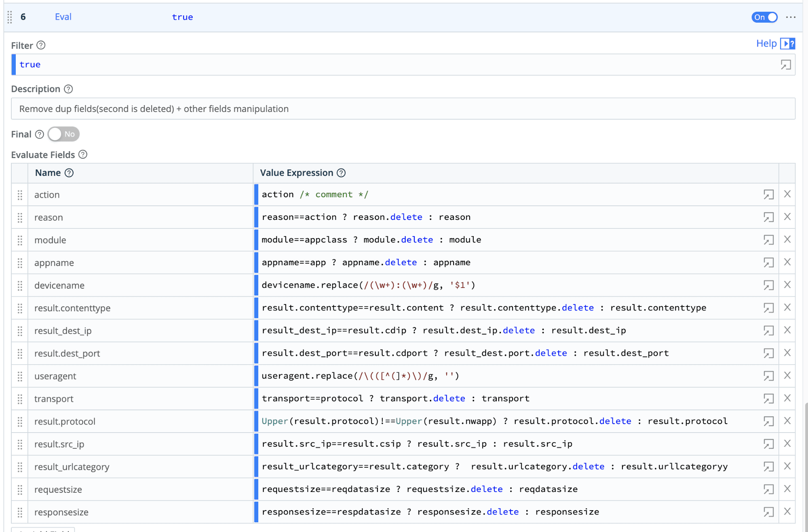808x532 pixels.
Task: Click the Value Expression help icon
Action: tap(341, 173)
